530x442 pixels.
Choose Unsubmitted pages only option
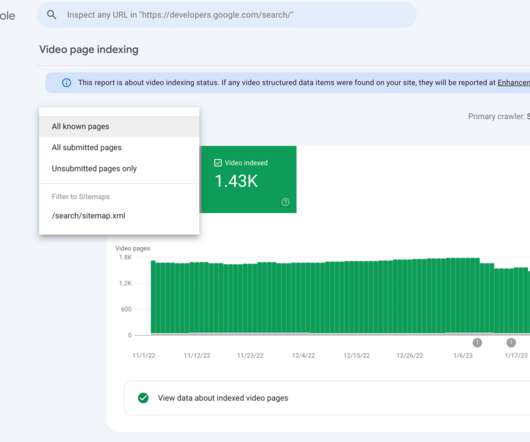tap(119, 168)
